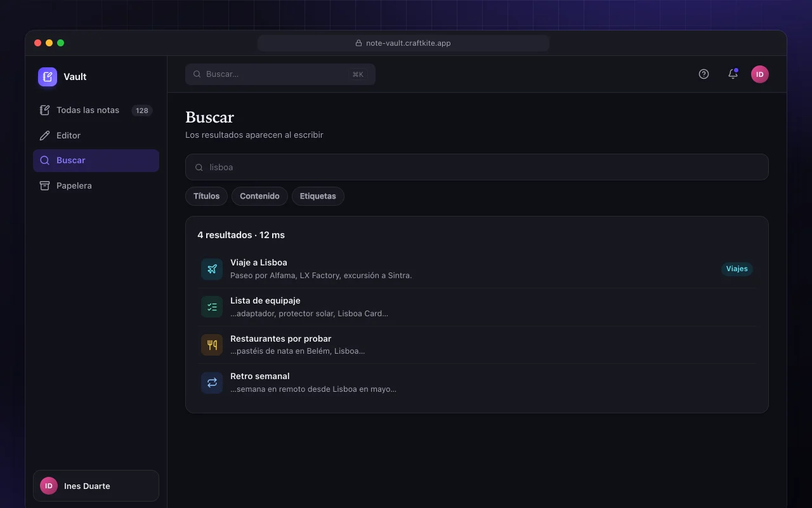Open the Lista de equipaje result
This screenshot has width=812, height=508.
477,307
